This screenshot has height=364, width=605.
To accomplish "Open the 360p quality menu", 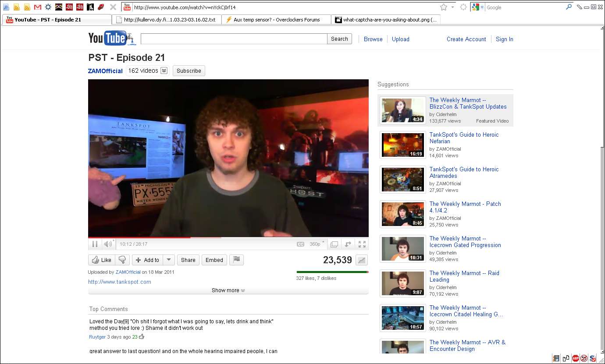I will point(317,244).
